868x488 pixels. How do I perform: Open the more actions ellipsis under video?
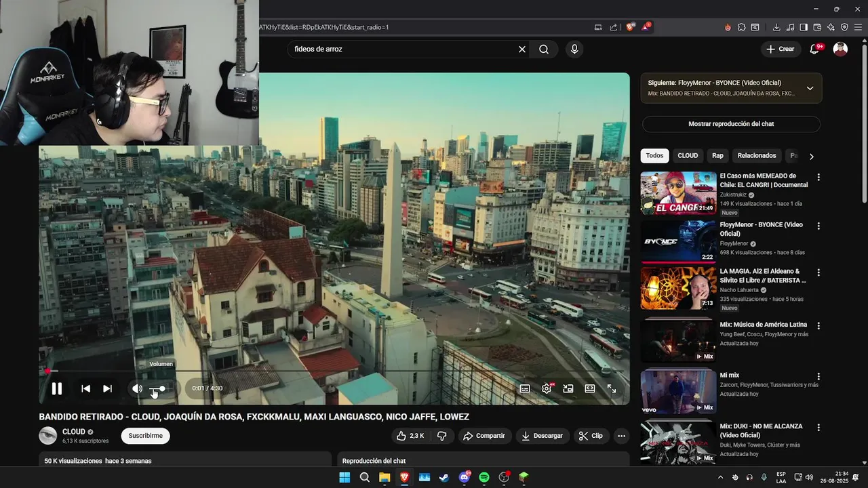click(x=620, y=436)
